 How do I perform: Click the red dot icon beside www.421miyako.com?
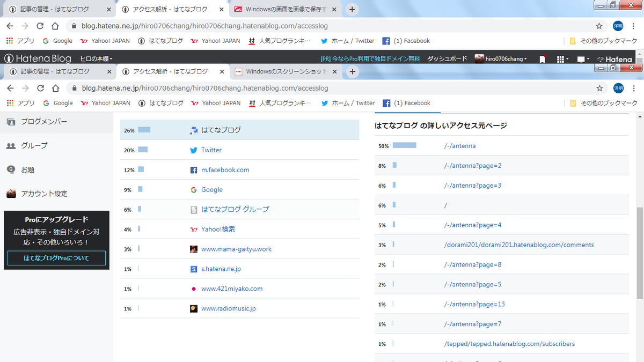click(194, 289)
